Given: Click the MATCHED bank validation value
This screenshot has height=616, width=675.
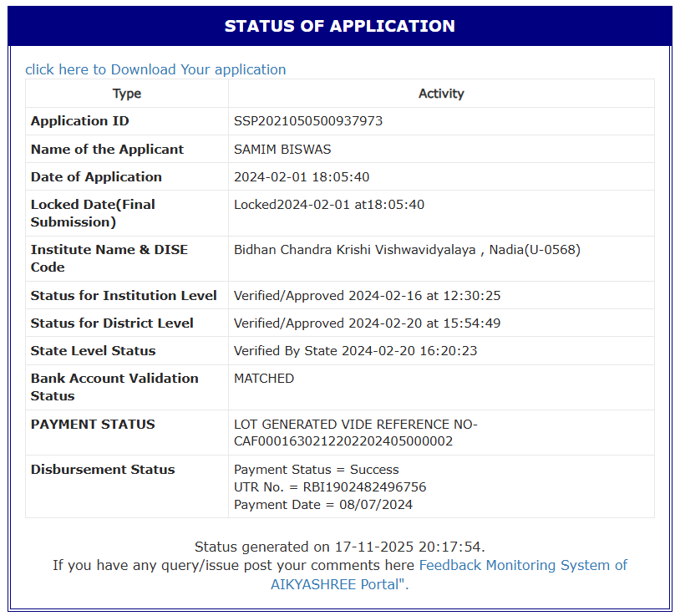Looking at the screenshot, I should pyautogui.click(x=264, y=379).
